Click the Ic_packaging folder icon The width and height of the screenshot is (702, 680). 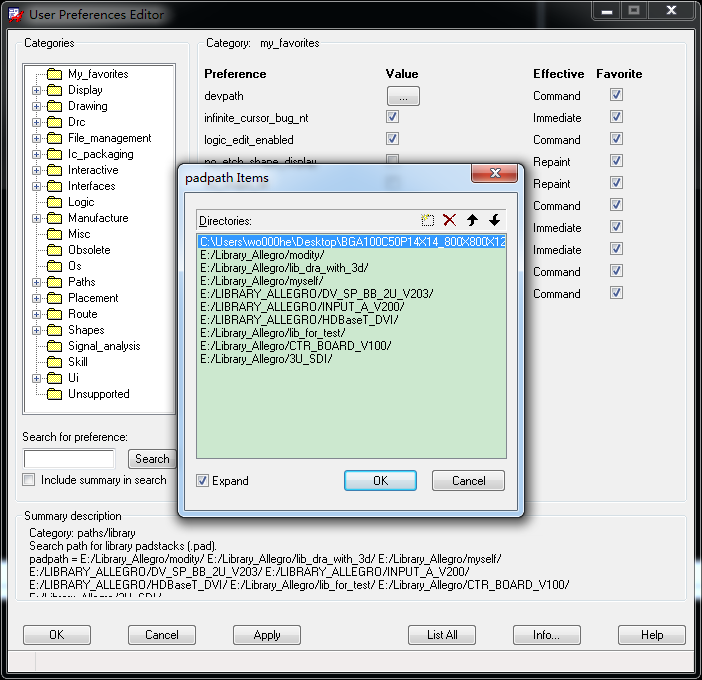[55, 154]
